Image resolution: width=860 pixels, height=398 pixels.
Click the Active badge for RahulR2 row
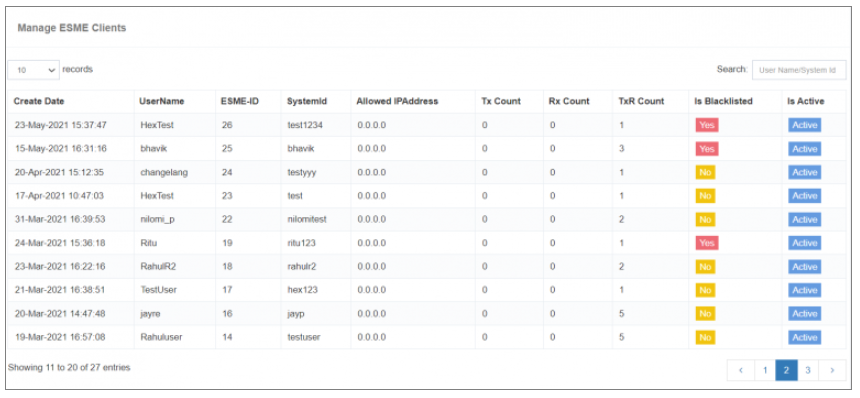pyautogui.click(x=805, y=266)
